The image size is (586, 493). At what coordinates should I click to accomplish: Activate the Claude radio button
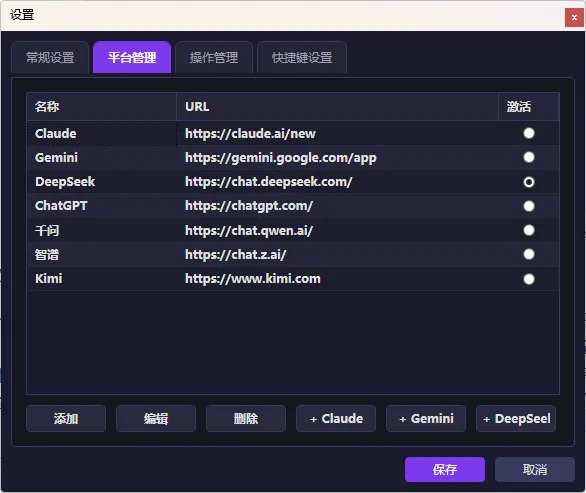coord(529,133)
